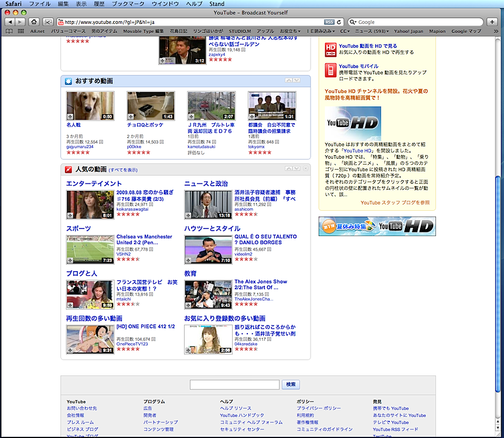Click the おすすめ動画 section star icon
The image size is (504, 438).
tap(69, 81)
